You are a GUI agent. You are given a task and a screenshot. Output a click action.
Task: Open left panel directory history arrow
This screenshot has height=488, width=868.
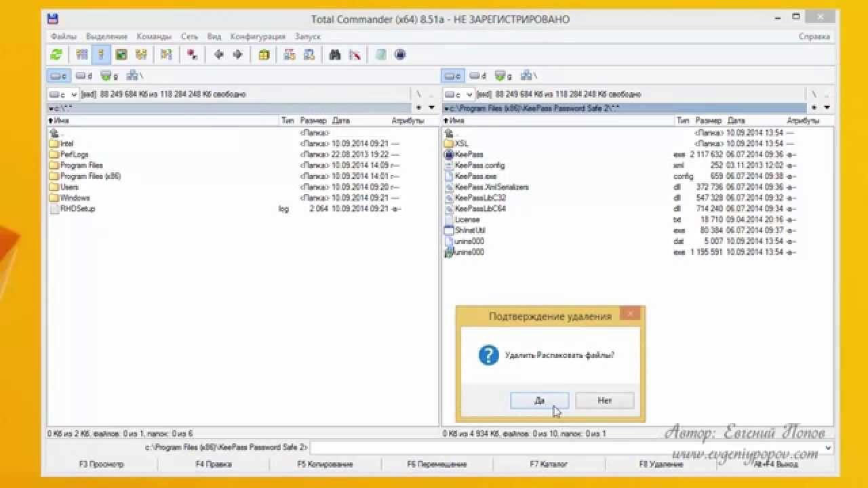(x=432, y=108)
